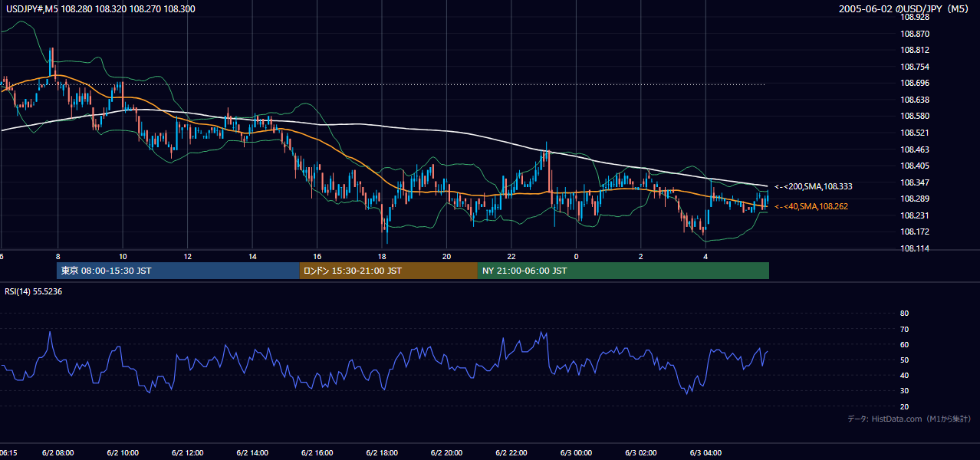Click the NY 21:00-06:00 JST session bar
Screen dimensions: 980x460
tap(623, 271)
